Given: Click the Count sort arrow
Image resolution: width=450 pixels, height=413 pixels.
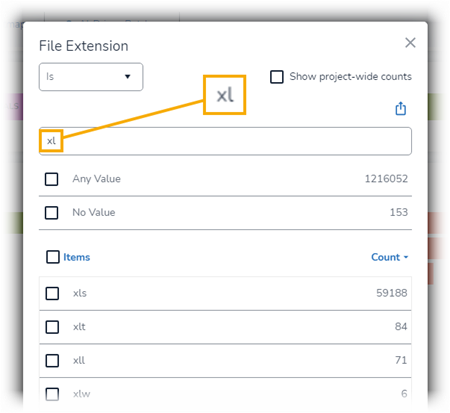Looking at the screenshot, I should click(406, 257).
